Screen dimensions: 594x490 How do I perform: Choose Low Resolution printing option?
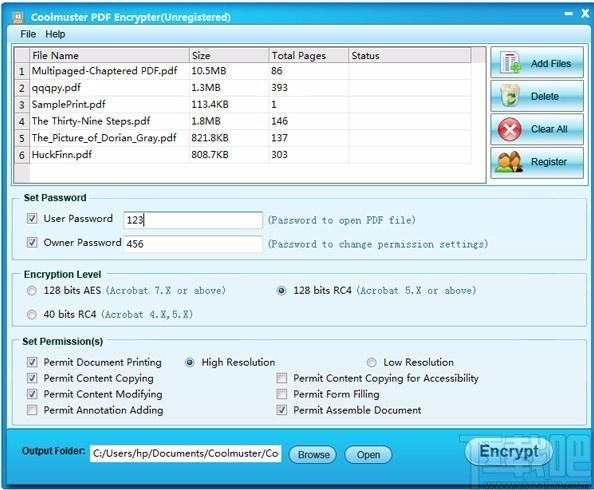tap(372, 363)
